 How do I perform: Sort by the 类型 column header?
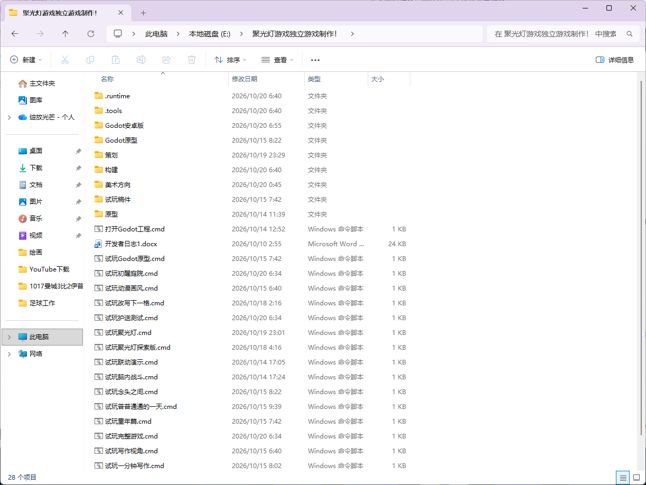pos(314,79)
